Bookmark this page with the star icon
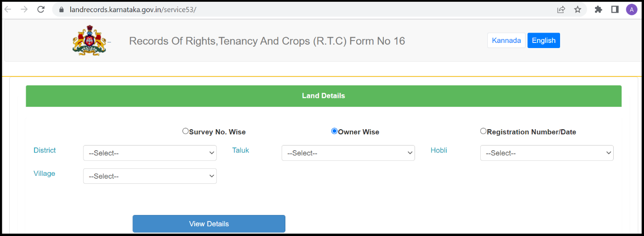Screen dimensions: 644x236 577,9
